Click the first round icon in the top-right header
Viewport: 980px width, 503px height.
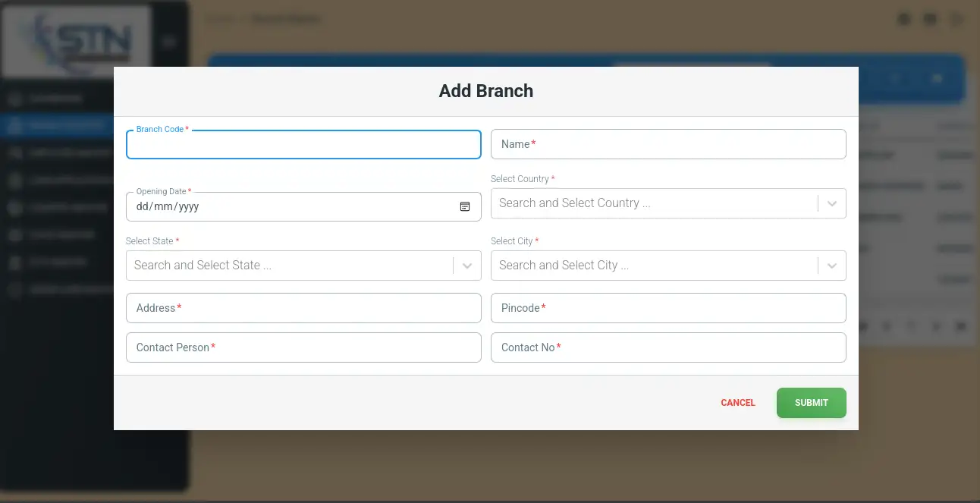coord(903,19)
